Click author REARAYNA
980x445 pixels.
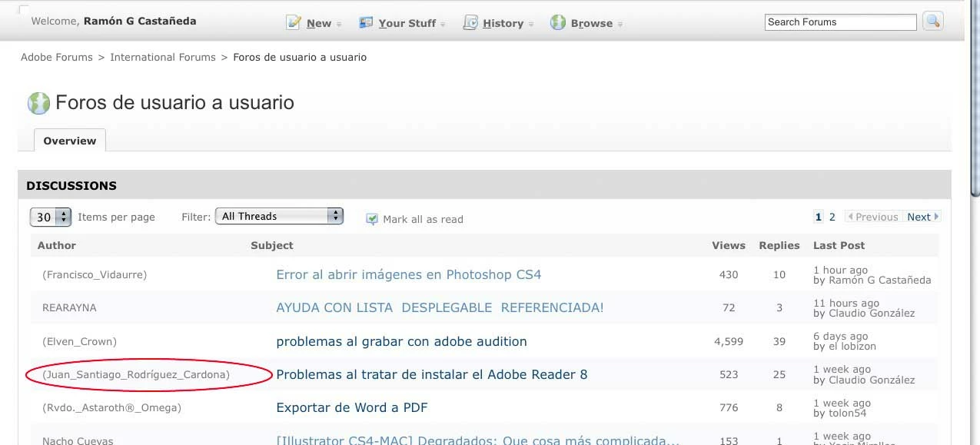pyautogui.click(x=69, y=307)
